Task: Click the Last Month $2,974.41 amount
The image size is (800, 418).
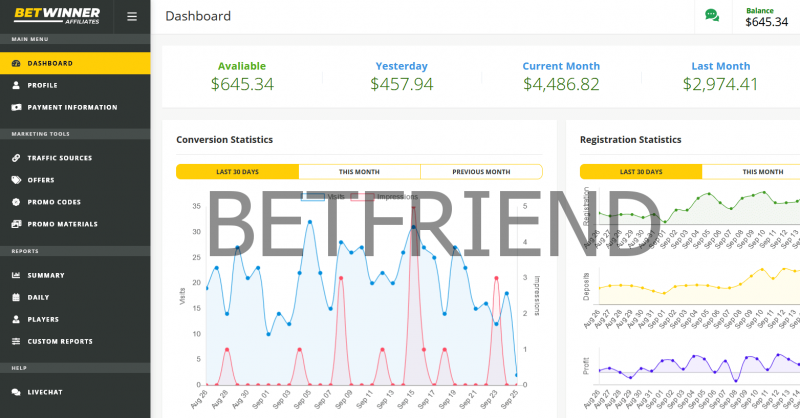Action: [x=720, y=84]
